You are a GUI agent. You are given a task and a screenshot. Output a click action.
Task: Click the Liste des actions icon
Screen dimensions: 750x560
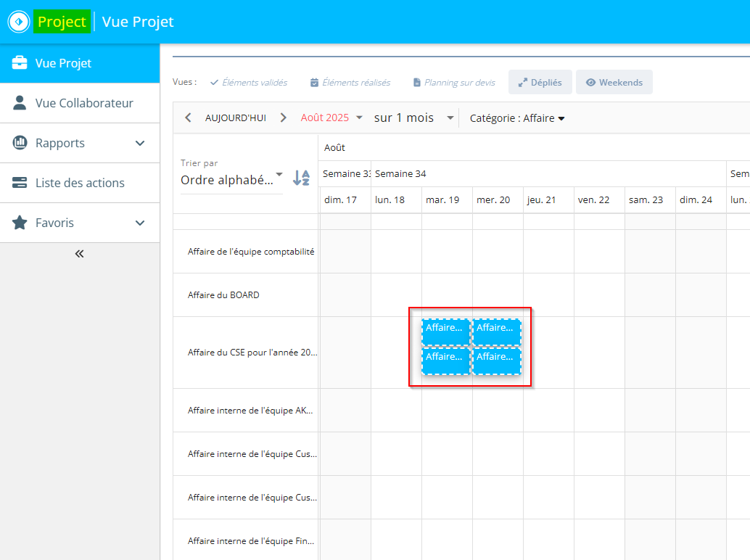(x=20, y=183)
